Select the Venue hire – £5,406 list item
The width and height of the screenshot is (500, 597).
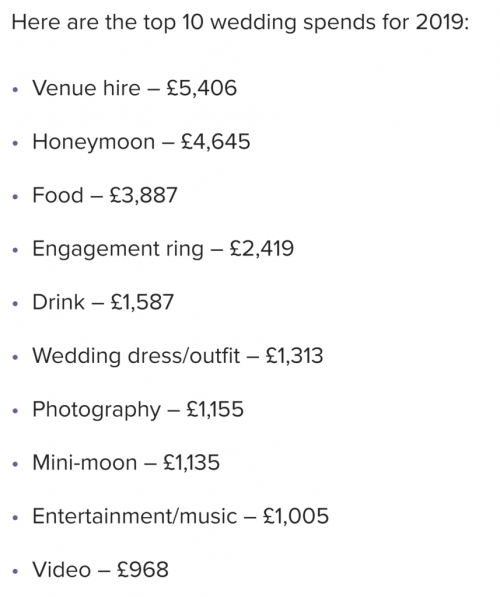click(134, 88)
